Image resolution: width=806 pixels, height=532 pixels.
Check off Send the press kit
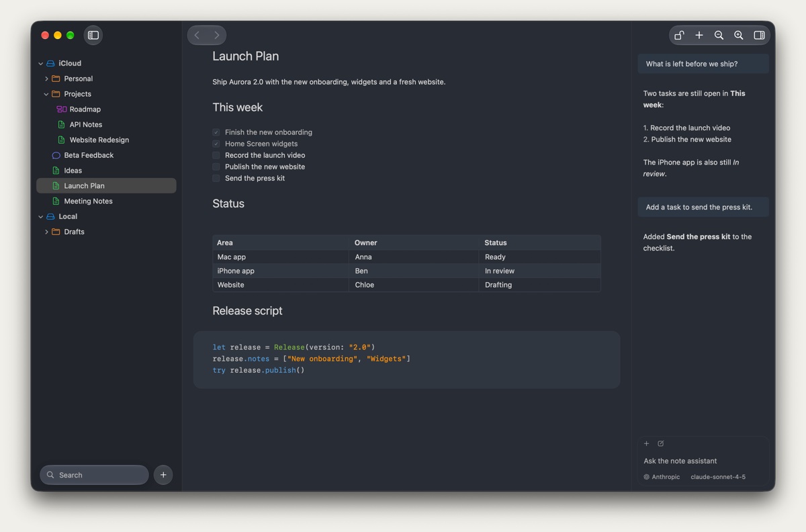(216, 178)
